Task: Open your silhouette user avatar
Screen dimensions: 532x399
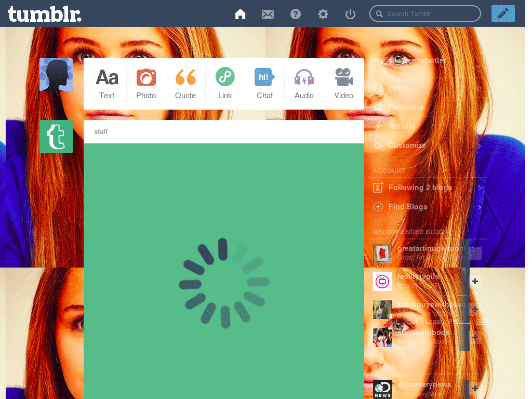Action: [x=56, y=75]
